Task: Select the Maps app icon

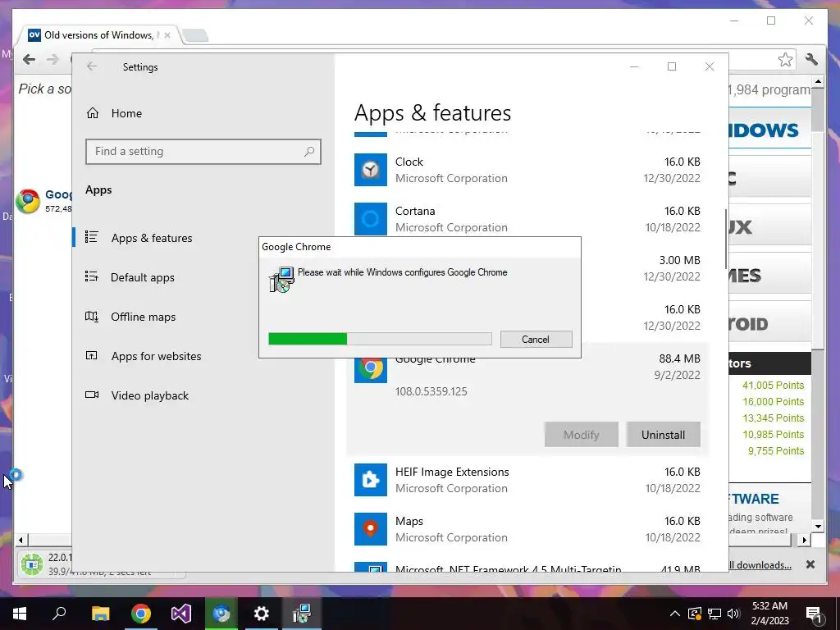Action: [370, 529]
